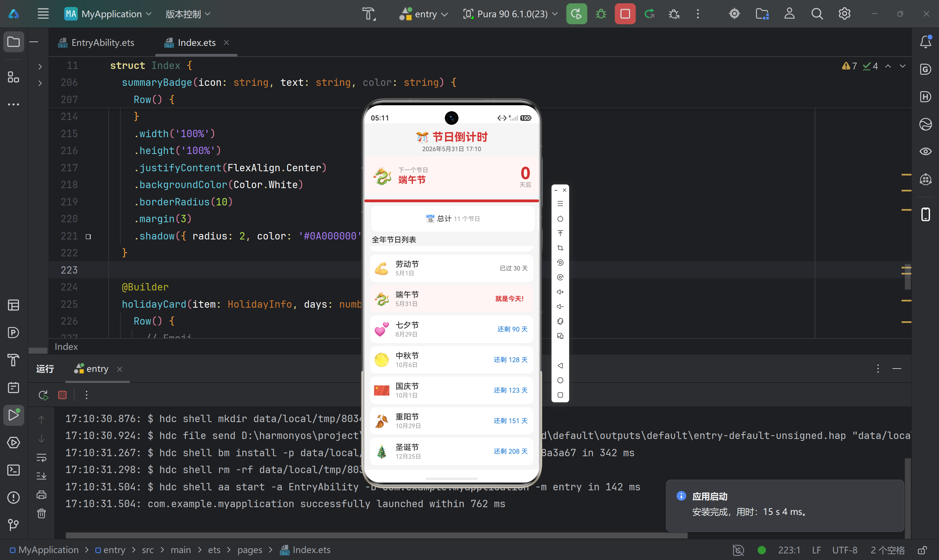The width and height of the screenshot is (939, 560).
Task: Print the run console output
Action: [41, 495]
